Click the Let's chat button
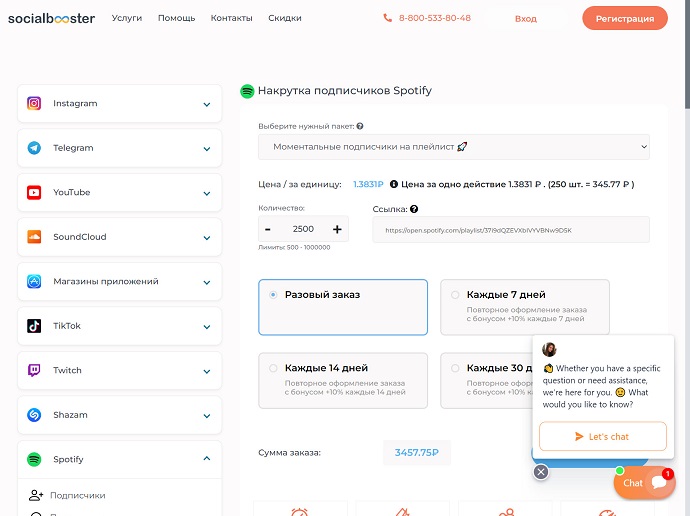This screenshot has width=690, height=516. pyautogui.click(x=603, y=436)
